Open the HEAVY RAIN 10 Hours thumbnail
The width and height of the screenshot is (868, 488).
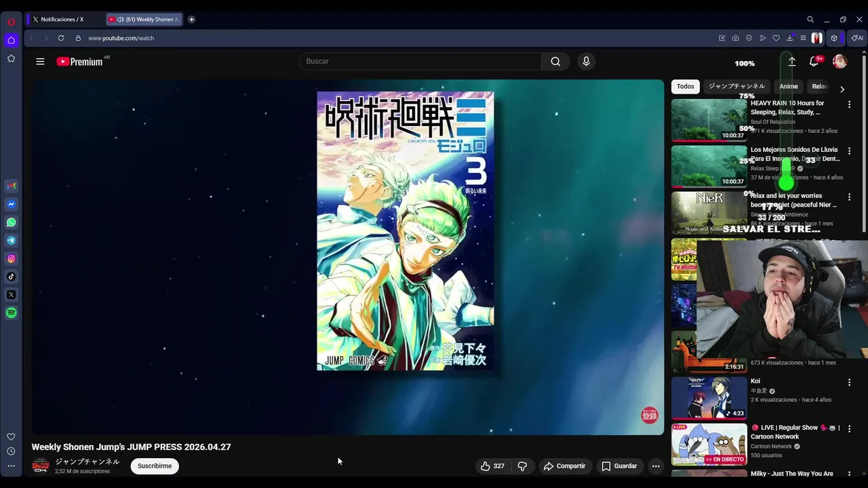(709, 120)
